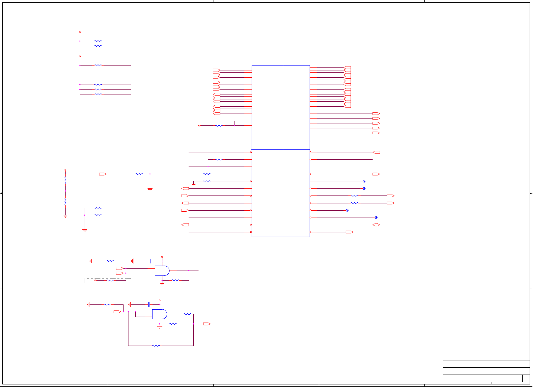This screenshot has height=392, width=555.
Task: Select the resistor between upper gate output and ground
Action: (x=176, y=280)
